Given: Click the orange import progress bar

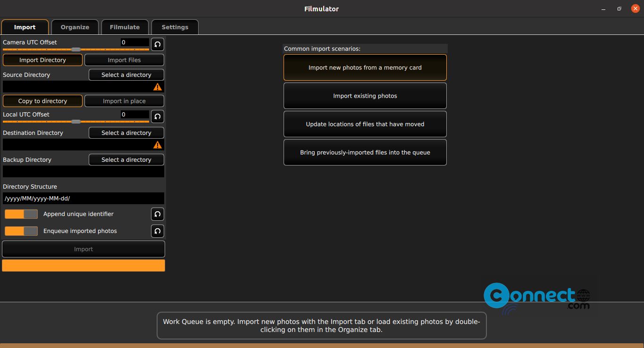Looking at the screenshot, I should [x=84, y=265].
